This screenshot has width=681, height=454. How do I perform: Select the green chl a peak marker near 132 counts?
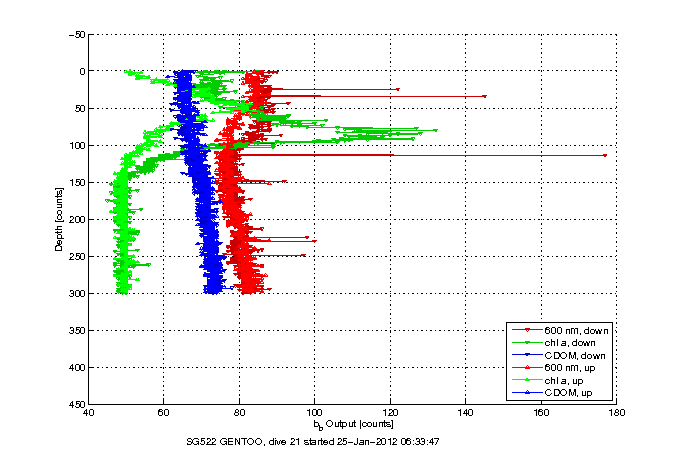click(x=436, y=130)
